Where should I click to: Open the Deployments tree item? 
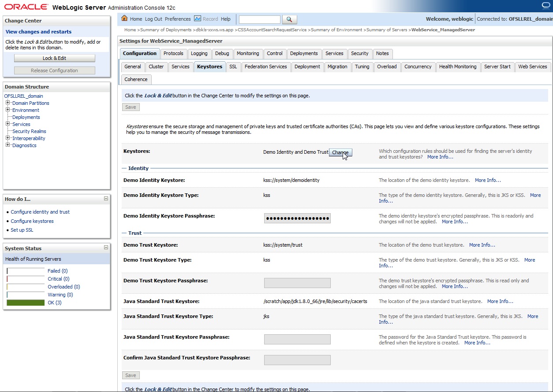point(26,117)
